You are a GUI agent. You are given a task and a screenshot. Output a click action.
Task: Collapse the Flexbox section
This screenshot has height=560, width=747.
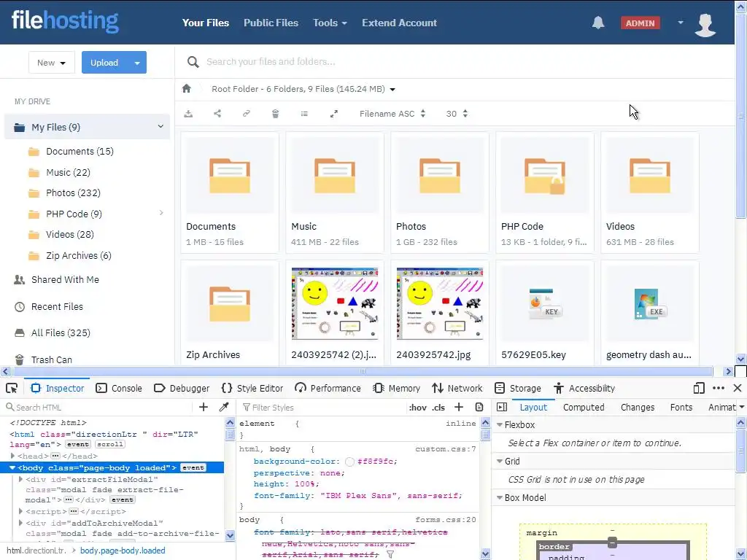(500, 424)
